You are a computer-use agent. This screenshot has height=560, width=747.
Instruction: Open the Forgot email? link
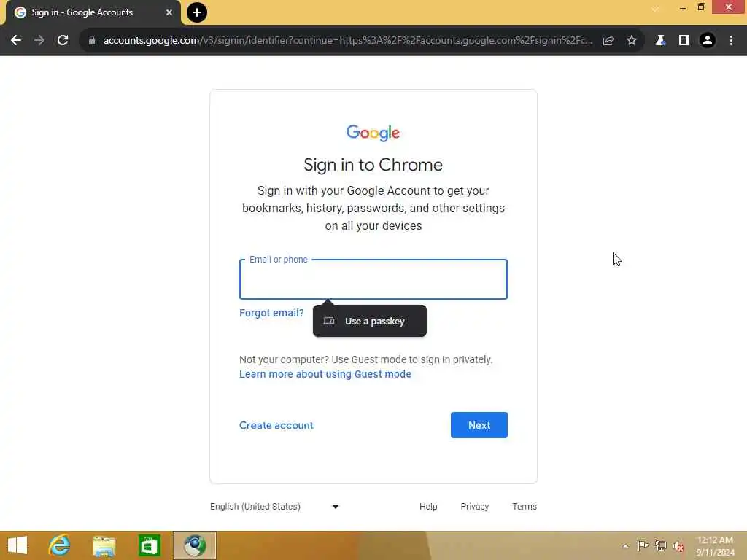point(271,313)
